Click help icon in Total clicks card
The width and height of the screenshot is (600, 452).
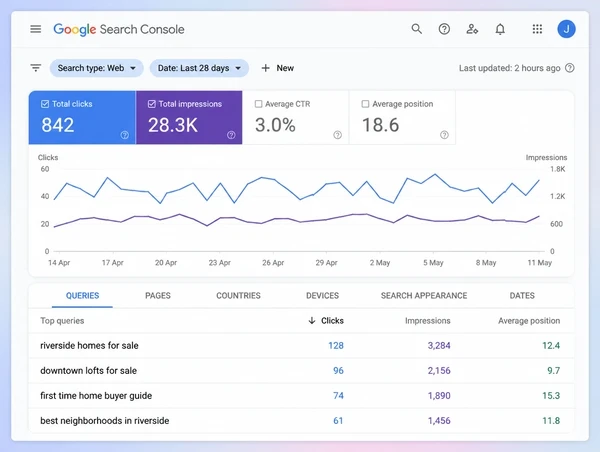(x=125, y=135)
